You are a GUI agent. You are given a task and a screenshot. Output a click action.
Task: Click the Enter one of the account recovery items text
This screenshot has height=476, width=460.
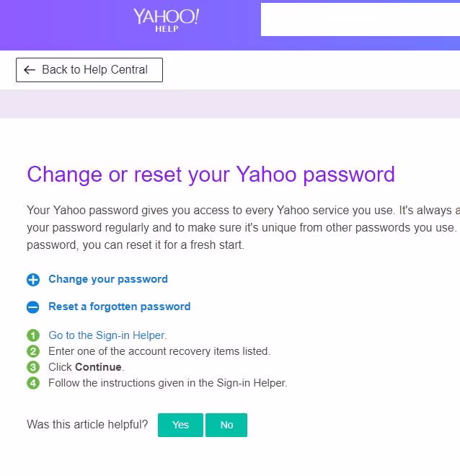click(159, 351)
